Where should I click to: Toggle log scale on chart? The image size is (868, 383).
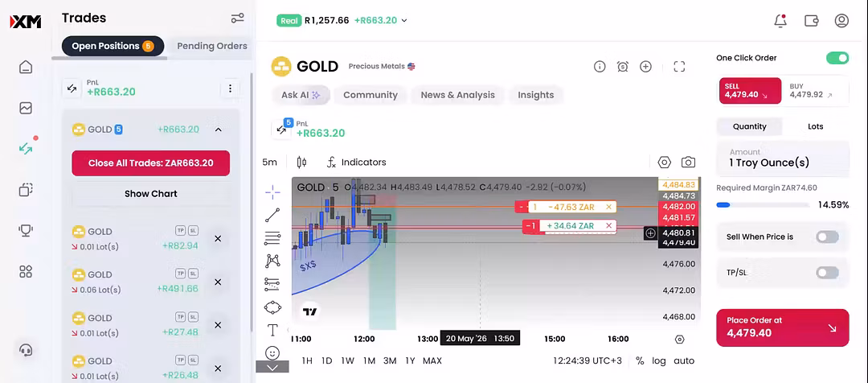point(659,360)
